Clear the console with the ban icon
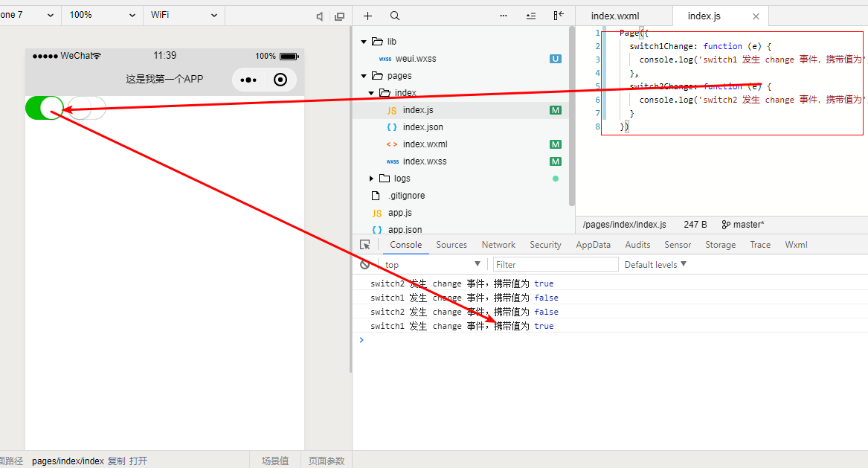868x468 pixels. [364, 265]
